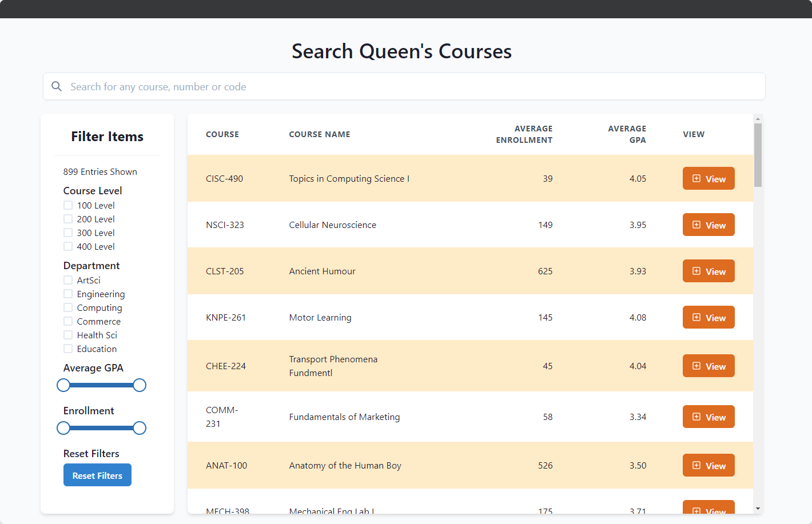Click the Average Enrollment column header

524,134
